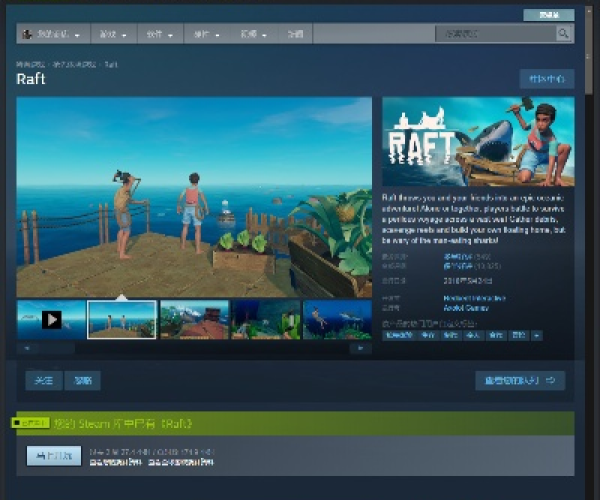600x500 pixels.
Task: Click the Community Hub button
Action: click(546, 79)
